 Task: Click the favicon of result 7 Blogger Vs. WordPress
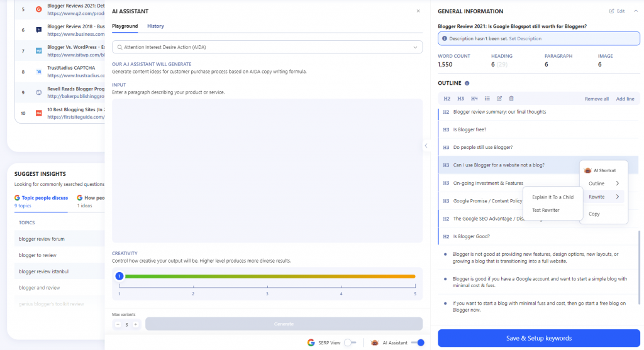(x=38, y=50)
